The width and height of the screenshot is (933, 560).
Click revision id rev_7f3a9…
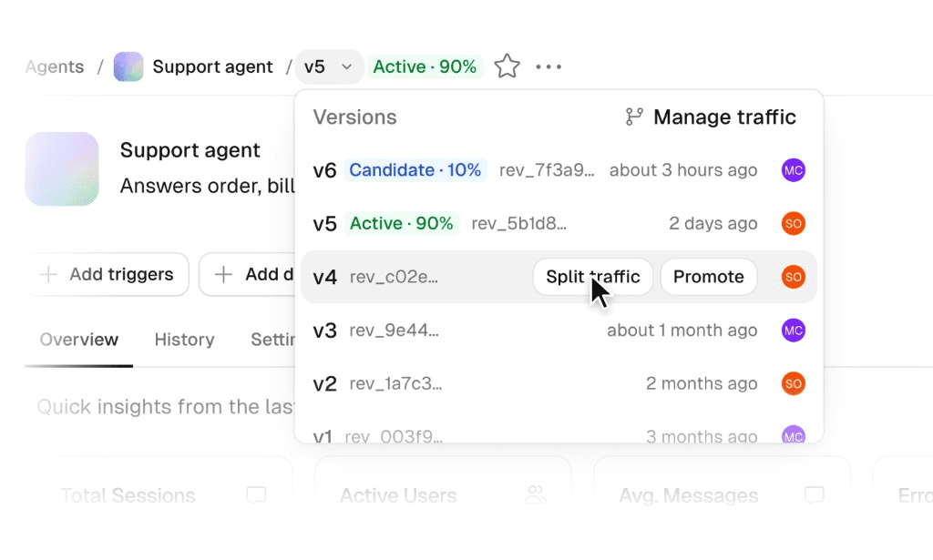pyautogui.click(x=547, y=170)
